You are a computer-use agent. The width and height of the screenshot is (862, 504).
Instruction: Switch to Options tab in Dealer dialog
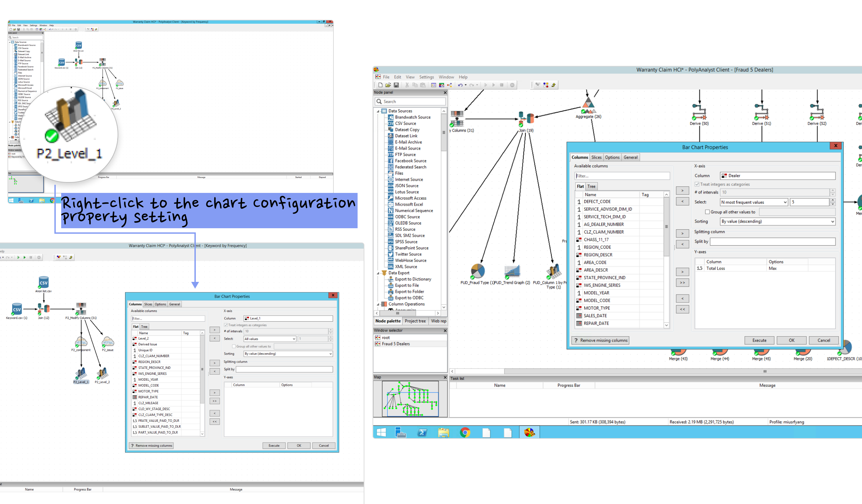[x=612, y=157]
